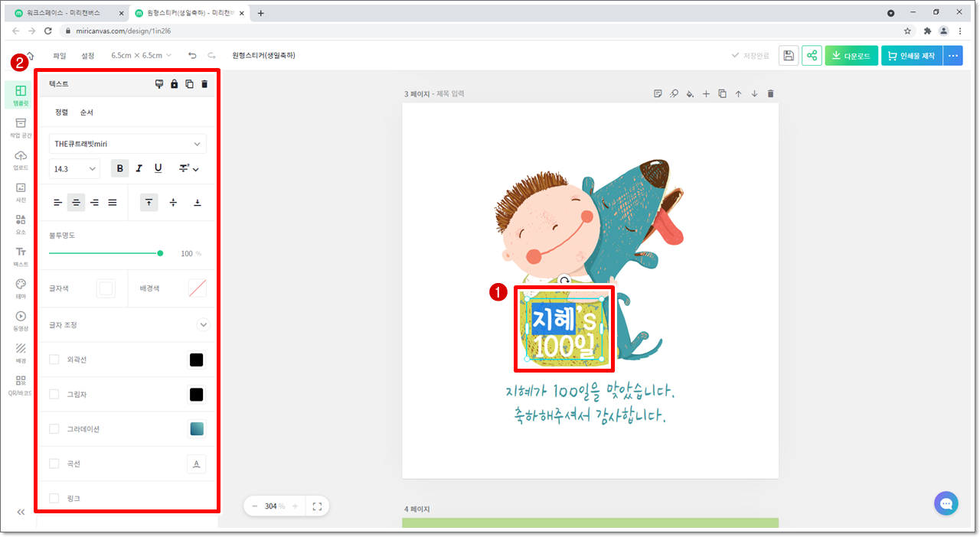
Task: Open the 그림자 black color swatch
Action: tap(197, 394)
